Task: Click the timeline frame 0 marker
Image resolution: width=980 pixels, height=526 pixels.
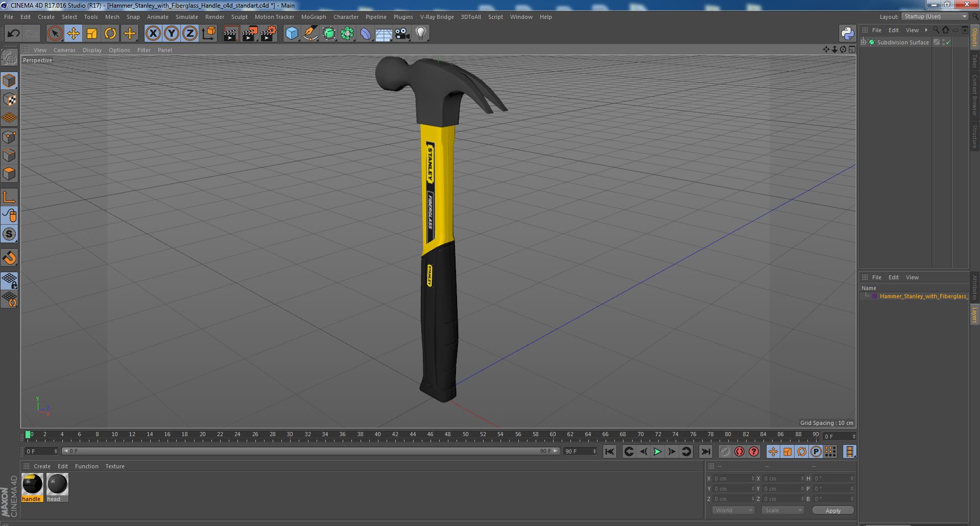Action: point(28,435)
